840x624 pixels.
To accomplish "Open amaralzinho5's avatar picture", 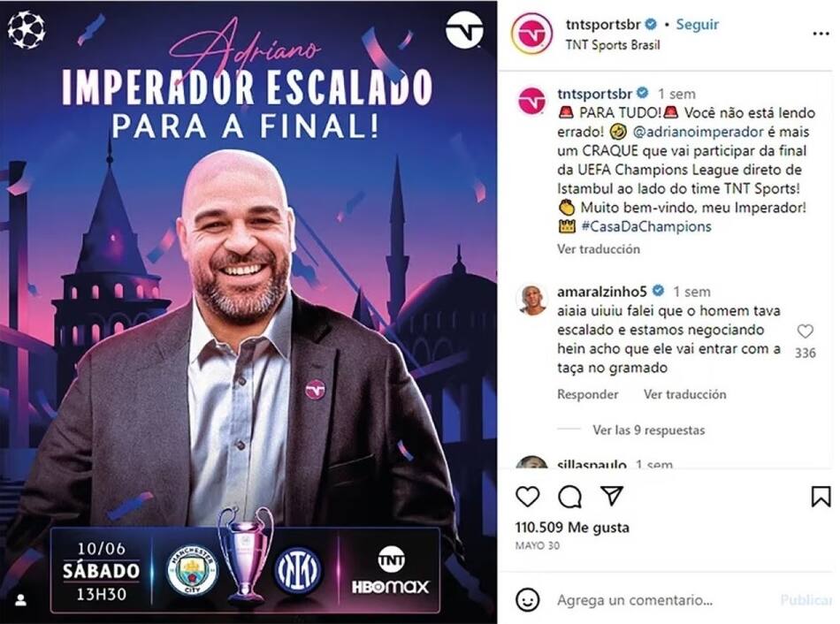I will tap(531, 300).
